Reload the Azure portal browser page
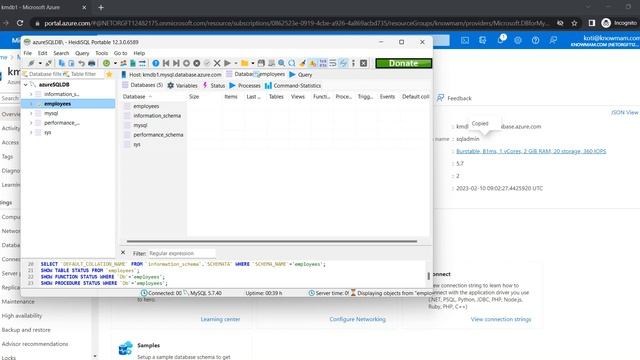640x360 pixels. click(20, 23)
